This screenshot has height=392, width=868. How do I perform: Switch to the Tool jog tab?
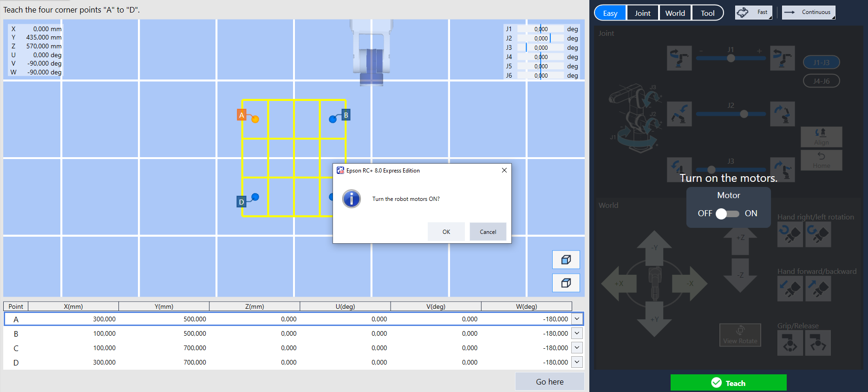pyautogui.click(x=707, y=13)
